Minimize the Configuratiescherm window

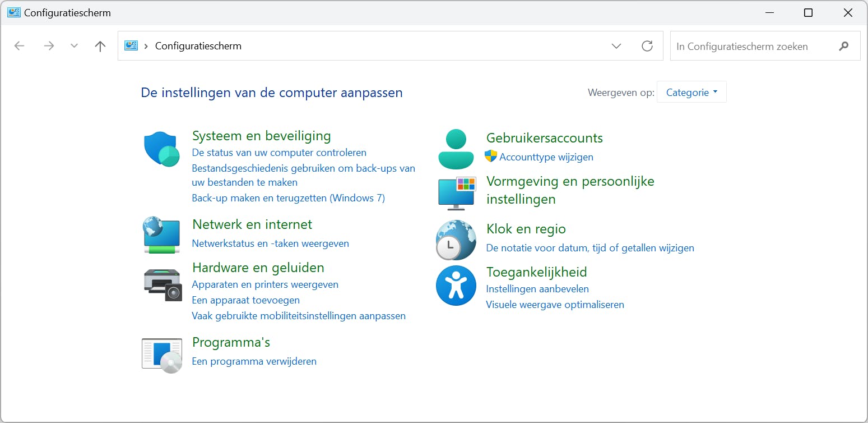768,12
